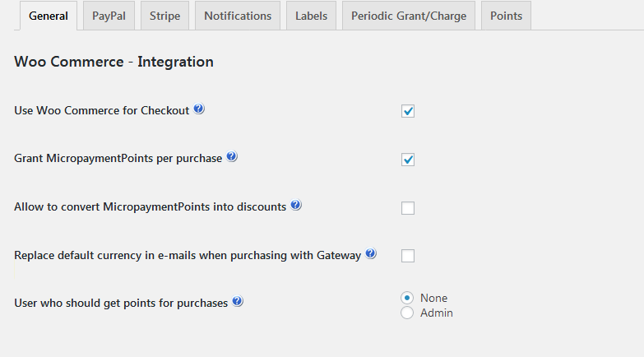Image resolution: width=644 pixels, height=357 pixels.
Task: Go to the Points tab
Action: click(506, 16)
